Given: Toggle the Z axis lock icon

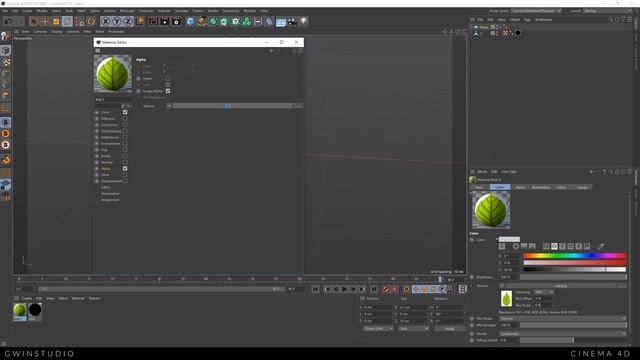Looking at the screenshot, I should (x=128, y=21).
